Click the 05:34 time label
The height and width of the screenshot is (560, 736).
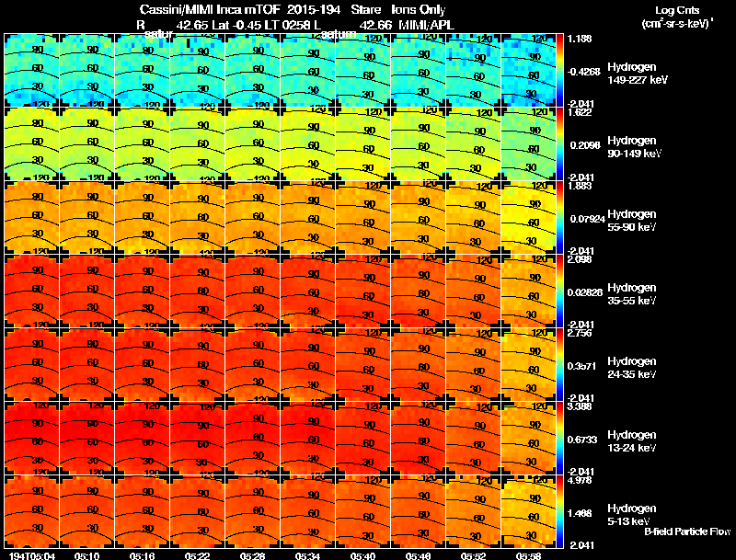pos(308,555)
